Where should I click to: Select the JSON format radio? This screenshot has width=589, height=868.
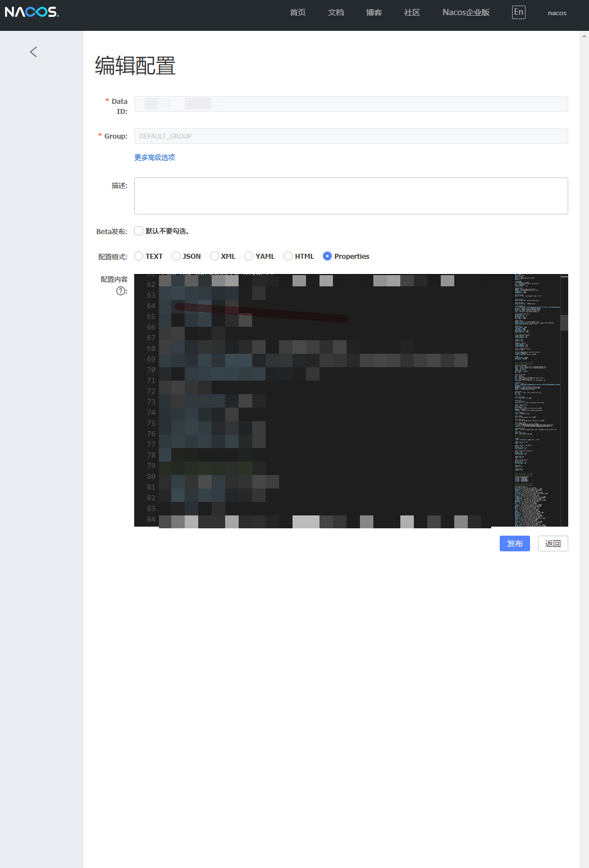[x=176, y=256]
